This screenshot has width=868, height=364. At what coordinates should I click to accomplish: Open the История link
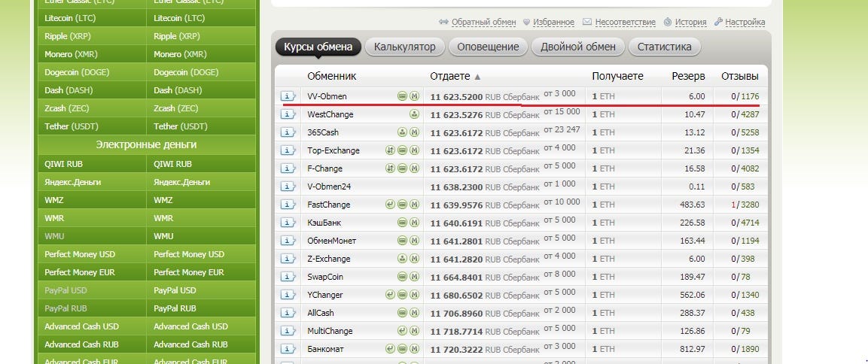(690, 22)
